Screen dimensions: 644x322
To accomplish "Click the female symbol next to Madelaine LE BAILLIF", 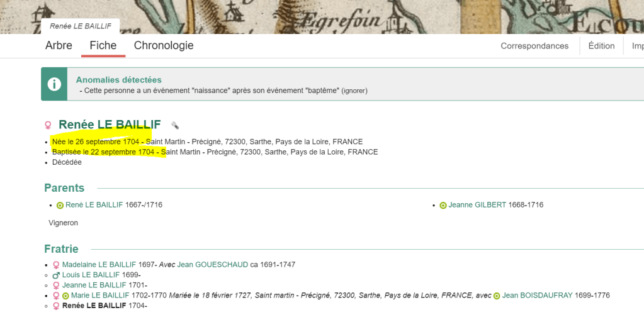I will 56,265.
